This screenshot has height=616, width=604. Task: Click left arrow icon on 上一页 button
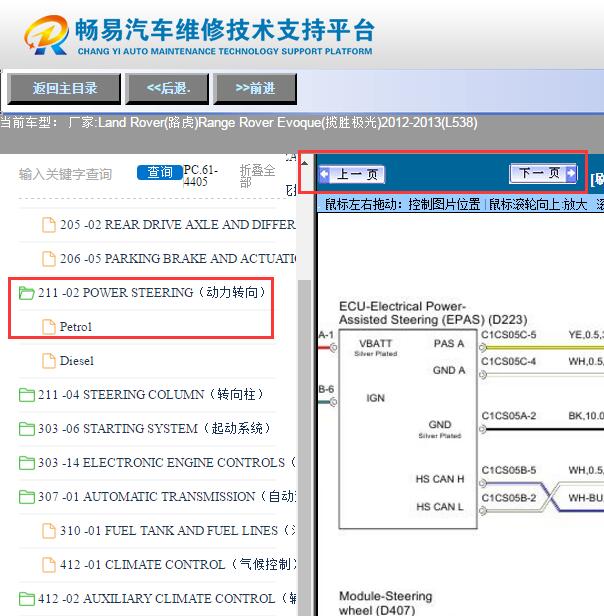[x=325, y=174]
